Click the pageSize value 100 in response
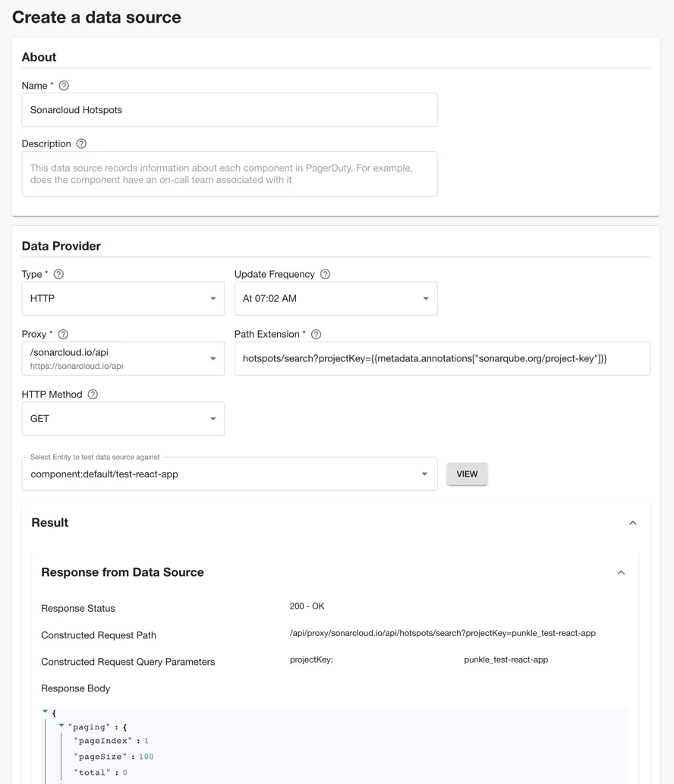Screen dimensions: 674x784 (146, 756)
